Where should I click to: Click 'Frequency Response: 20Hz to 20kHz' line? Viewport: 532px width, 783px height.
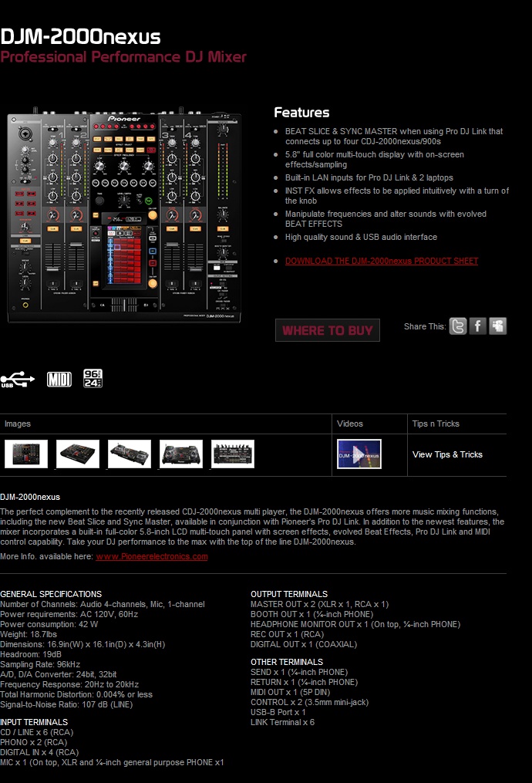pyautogui.click(x=69, y=684)
